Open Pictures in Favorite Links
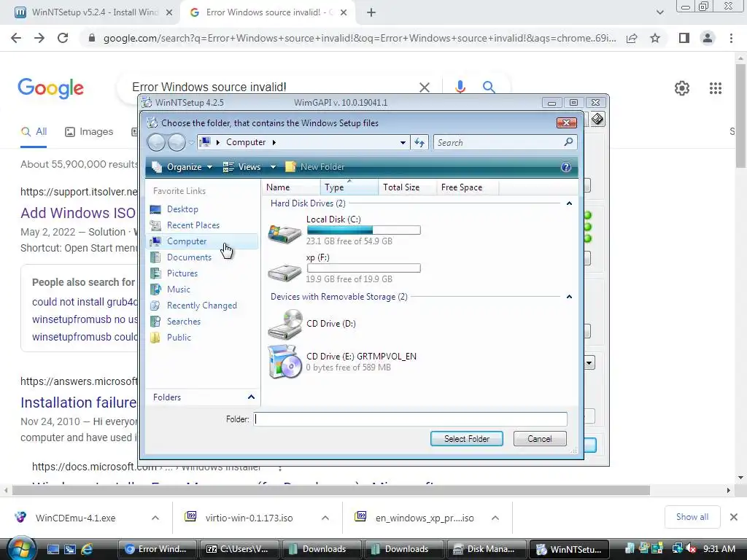Screen dimensions: 747x560 click(182, 273)
